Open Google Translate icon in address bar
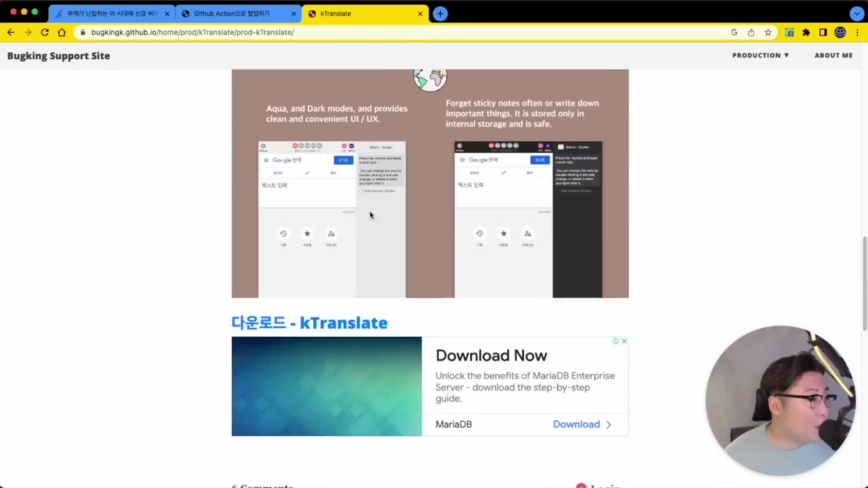Screen dimensions: 868x488 [x=734, y=32]
